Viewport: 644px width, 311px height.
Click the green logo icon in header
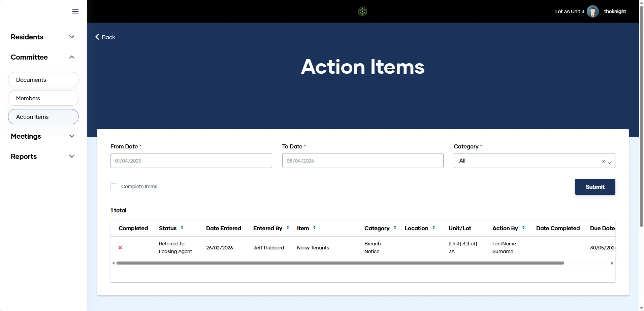(x=362, y=11)
